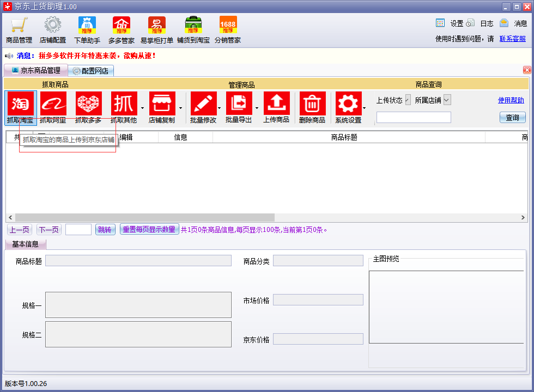
Task: Click 联系客服 link
Action: coord(513,39)
